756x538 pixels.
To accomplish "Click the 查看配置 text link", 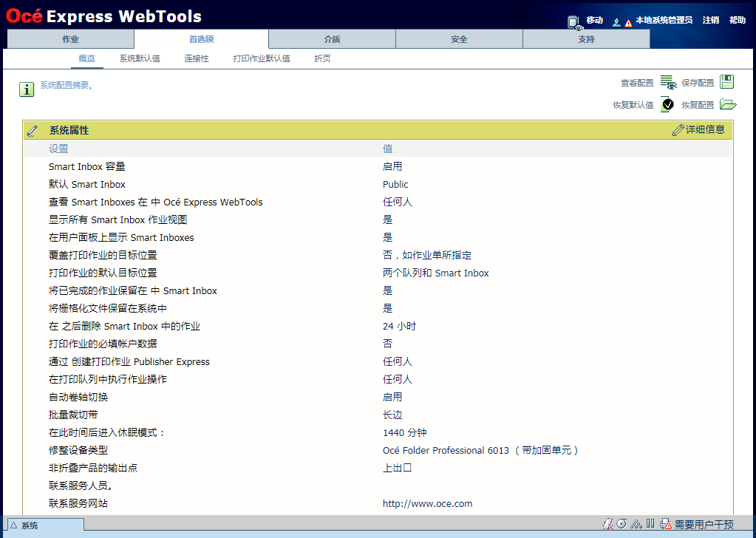I will click(x=637, y=83).
